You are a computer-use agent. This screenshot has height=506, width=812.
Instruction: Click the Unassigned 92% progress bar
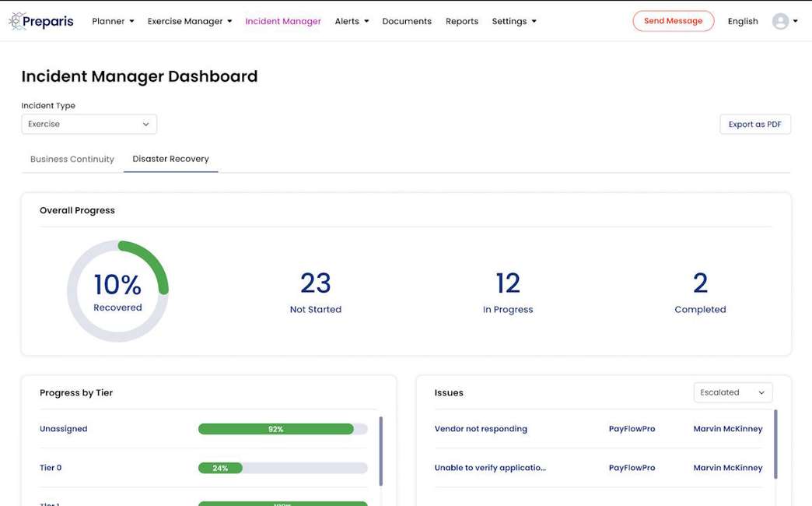[282, 428]
